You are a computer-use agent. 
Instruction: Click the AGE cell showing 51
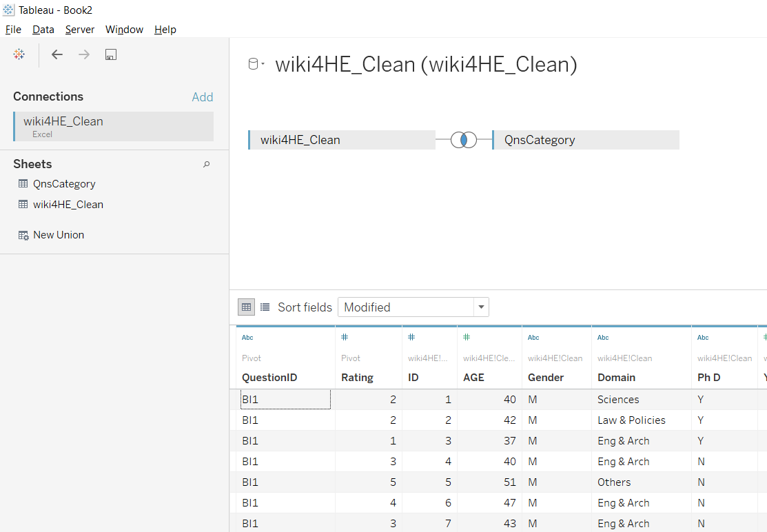coord(510,482)
